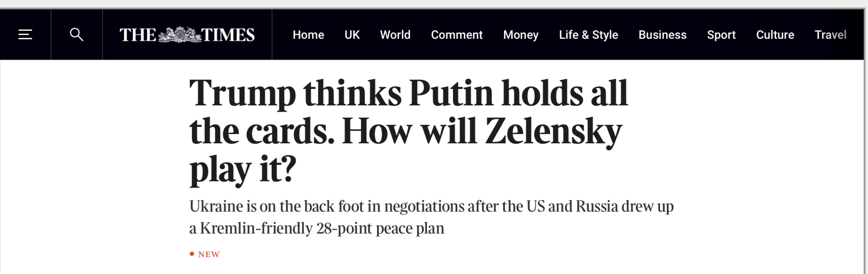Click the royal crest emblem in the masthead
The height and width of the screenshot is (274, 868).
point(179,35)
